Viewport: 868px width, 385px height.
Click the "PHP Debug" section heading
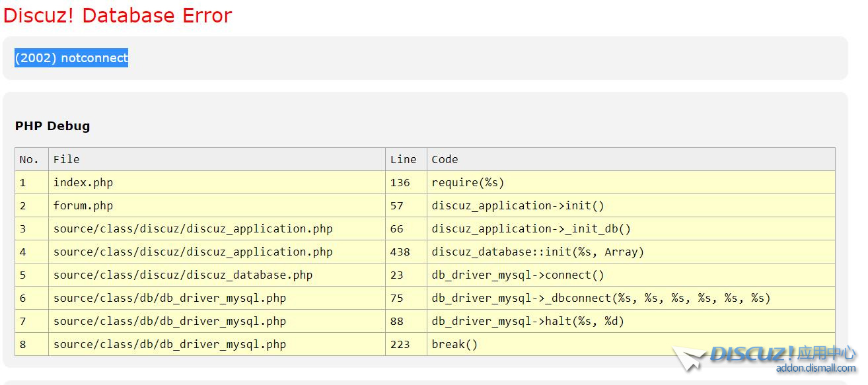(52, 126)
